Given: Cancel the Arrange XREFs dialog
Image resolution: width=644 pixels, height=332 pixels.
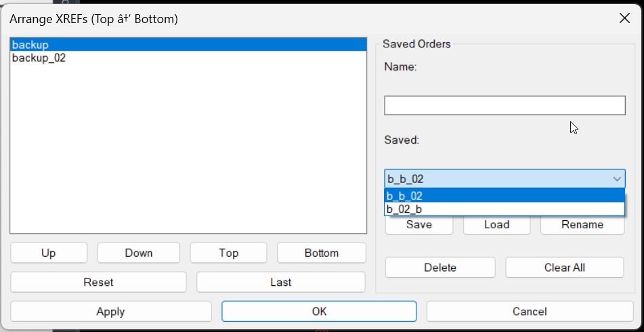Looking at the screenshot, I should pos(530,312).
